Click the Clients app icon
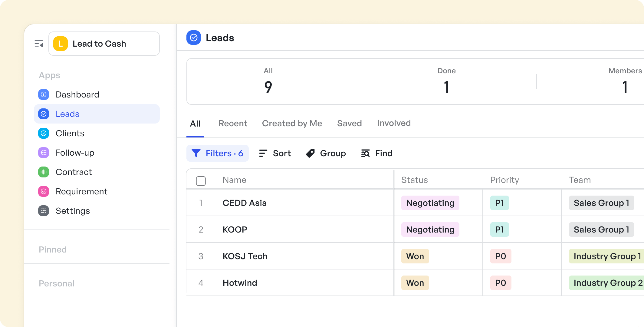Viewport: 644px width, 327px height. point(44,133)
